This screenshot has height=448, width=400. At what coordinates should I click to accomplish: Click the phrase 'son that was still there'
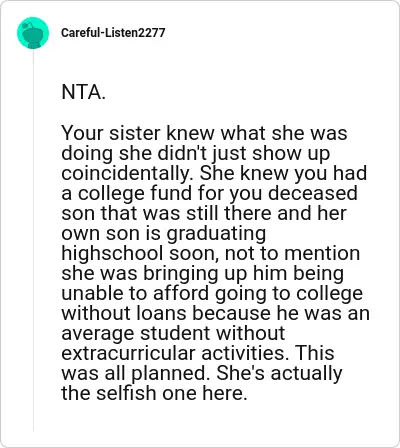pyautogui.click(x=166, y=213)
